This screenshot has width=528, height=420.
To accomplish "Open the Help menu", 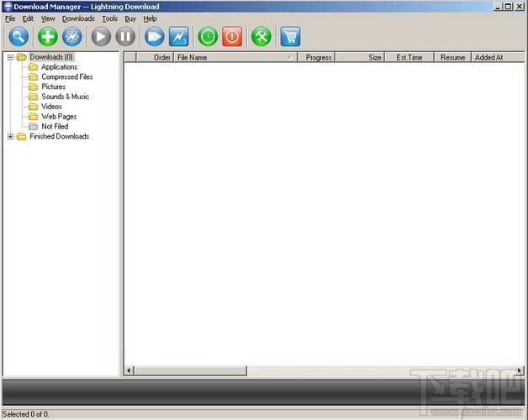I will pyautogui.click(x=150, y=18).
